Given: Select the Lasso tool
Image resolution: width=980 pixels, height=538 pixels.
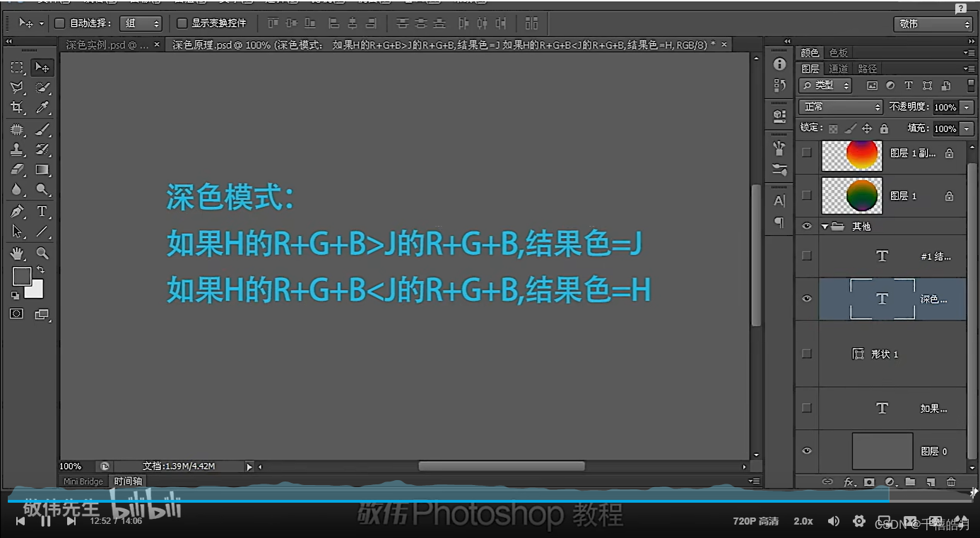Looking at the screenshot, I should (x=16, y=88).
